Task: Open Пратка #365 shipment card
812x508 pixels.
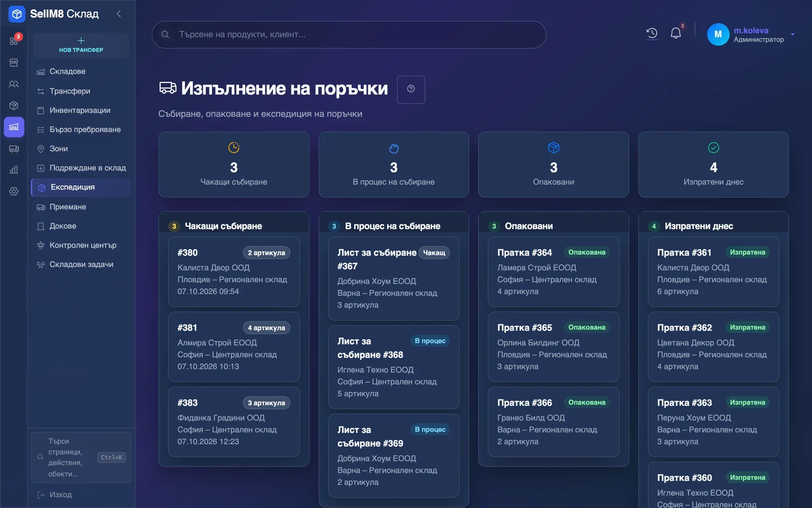Action: pyautogui.click(x=553, y=347)
